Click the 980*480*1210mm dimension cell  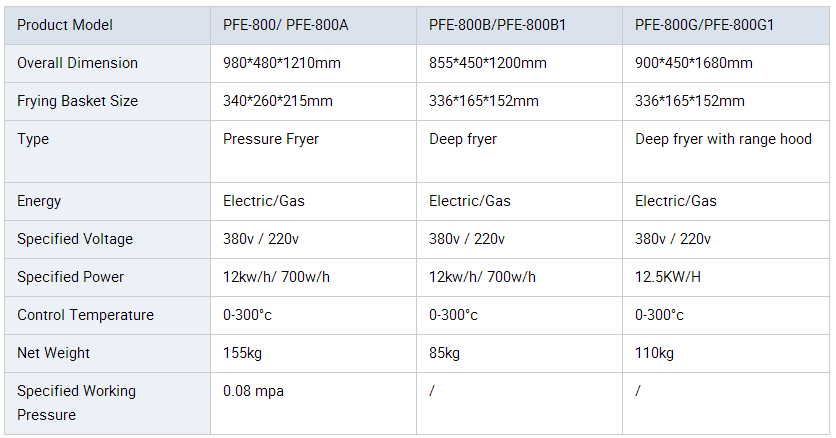282,63
